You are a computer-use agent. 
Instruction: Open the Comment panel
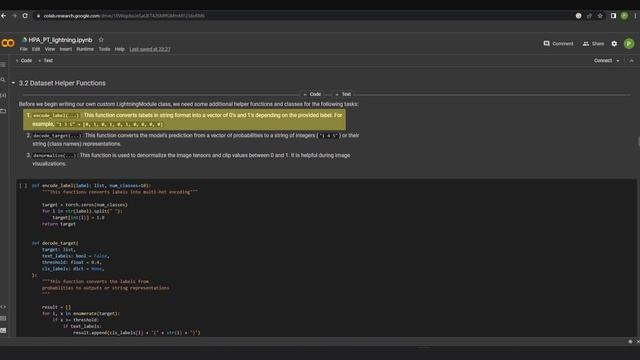558,44
